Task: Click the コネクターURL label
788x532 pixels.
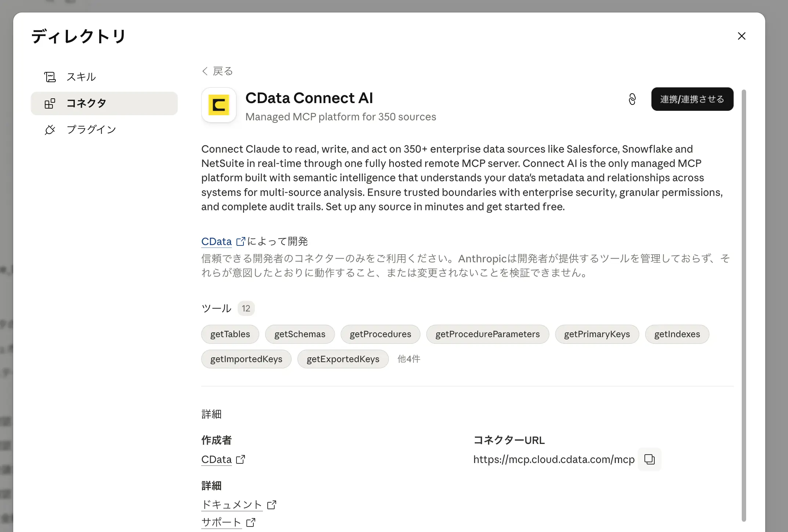Action: [x=509, y=440]
